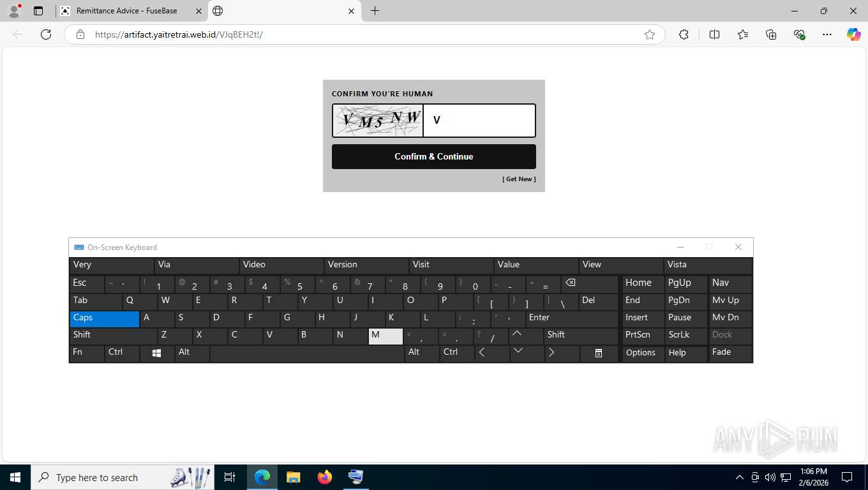Click the 5 key on keyboard

[297, 285]
